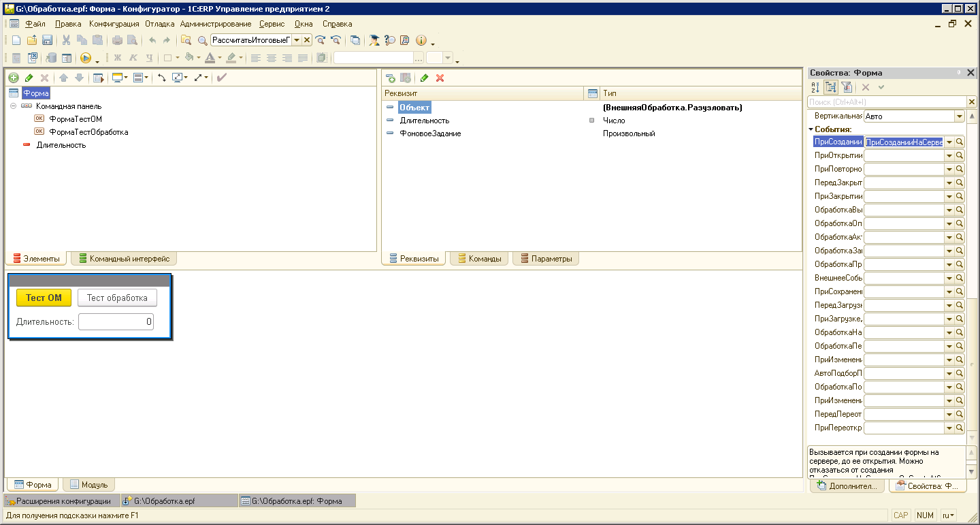Pick fill color with bucket swatch
This screenshot has width=980, height=525.
coord(189,59)
